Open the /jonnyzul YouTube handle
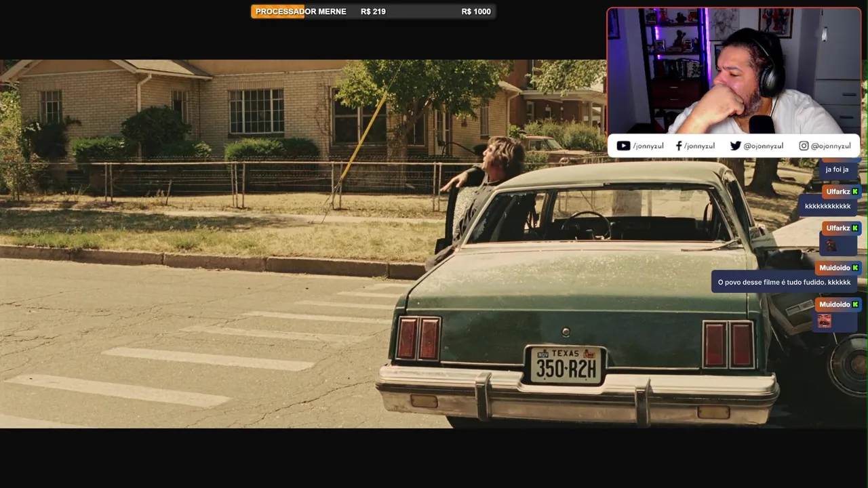 click(x=648, y=146)
